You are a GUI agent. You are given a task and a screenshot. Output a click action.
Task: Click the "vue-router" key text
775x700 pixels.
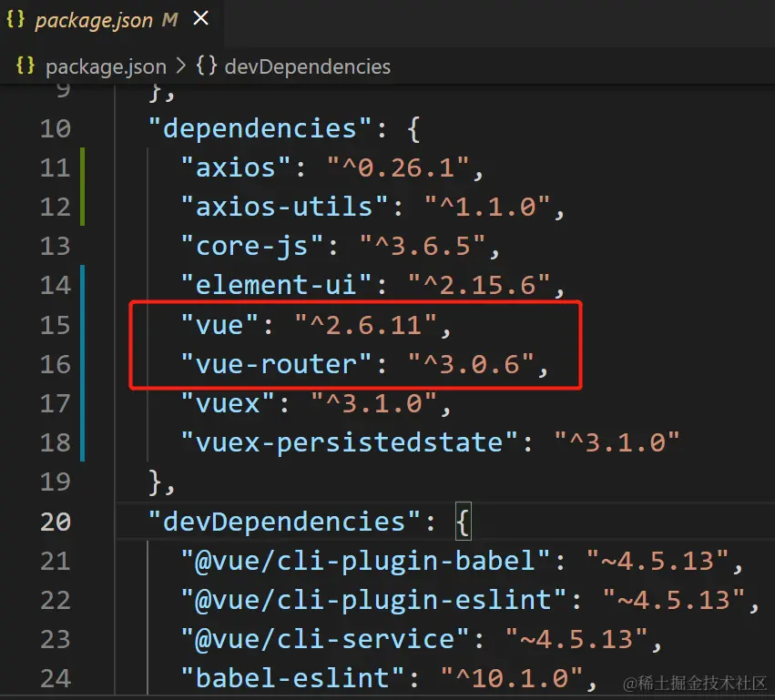tap(276, 364)
